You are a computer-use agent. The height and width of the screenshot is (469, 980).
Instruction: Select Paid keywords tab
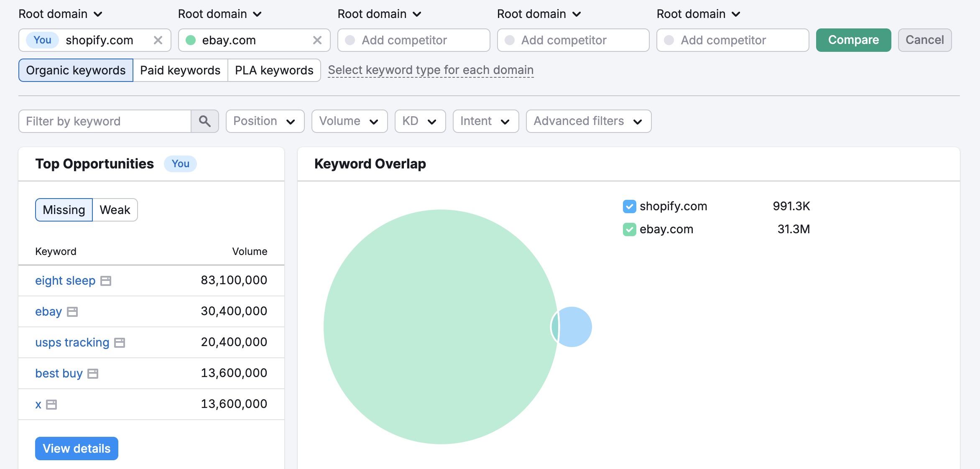(180, 70)
